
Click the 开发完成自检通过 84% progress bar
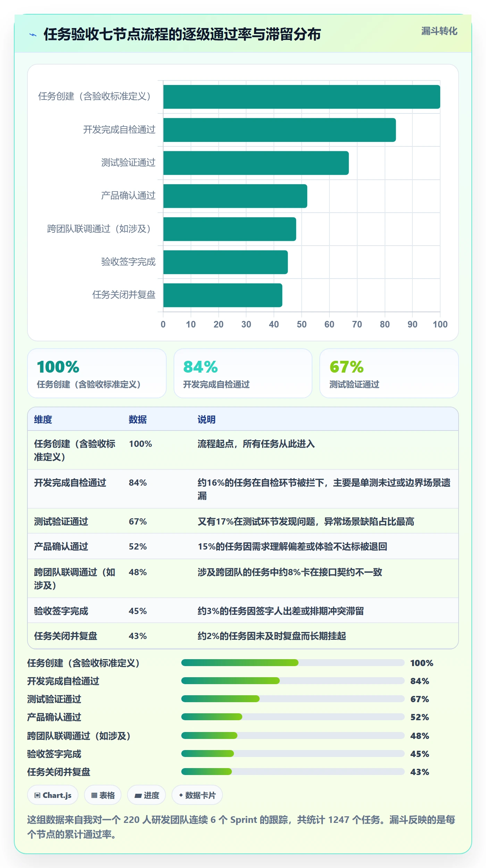[293, 681]
